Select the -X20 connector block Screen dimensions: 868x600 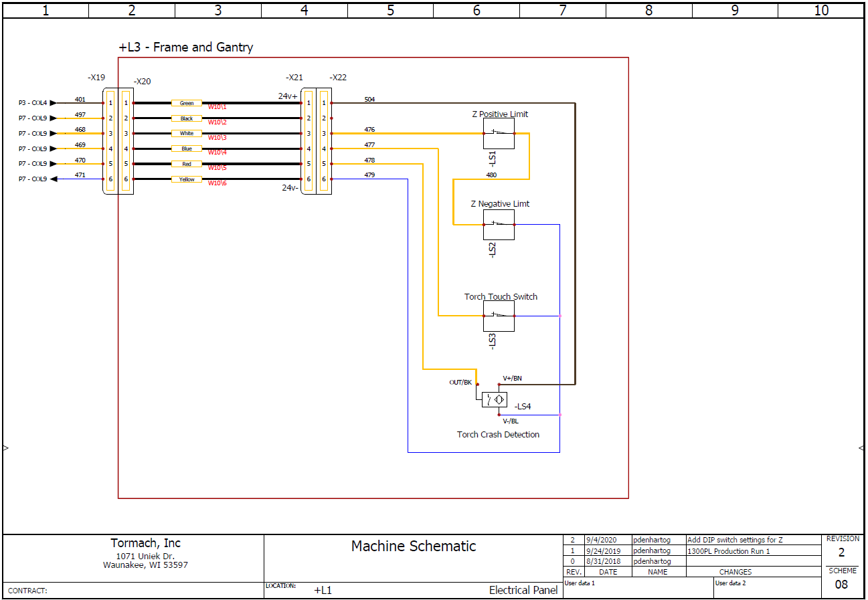(126, 140)
